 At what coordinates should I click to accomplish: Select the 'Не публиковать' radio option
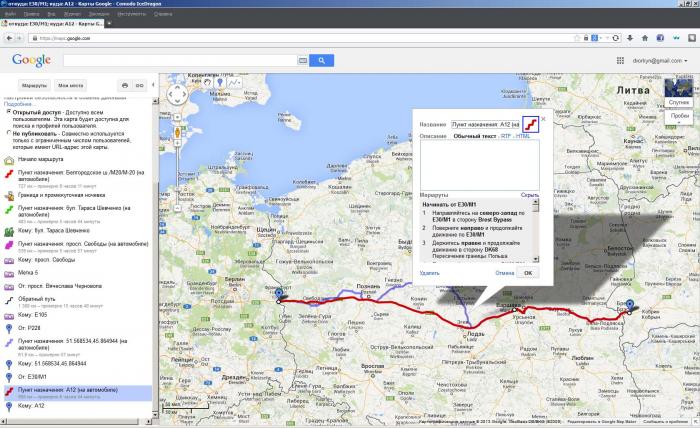click(x=8, y=130)
